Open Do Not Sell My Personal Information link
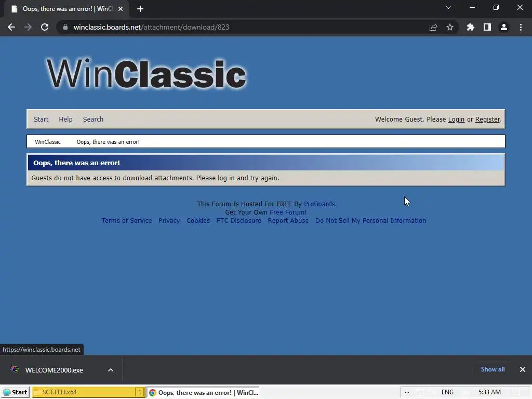The height and width of the screenshot is (399, 532). point(370,220)
